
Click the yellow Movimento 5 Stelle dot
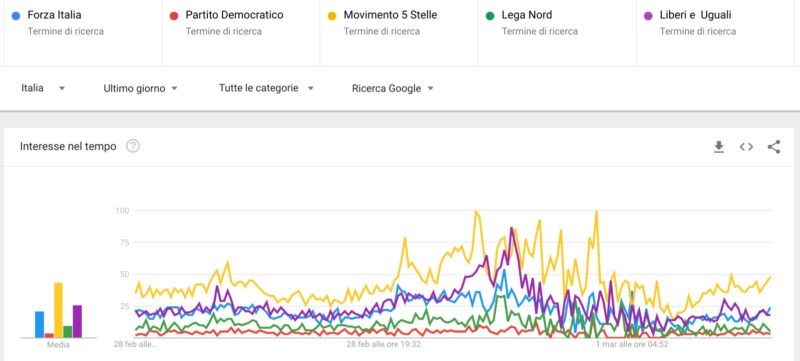pyautogui.click(x=332, y=16)
